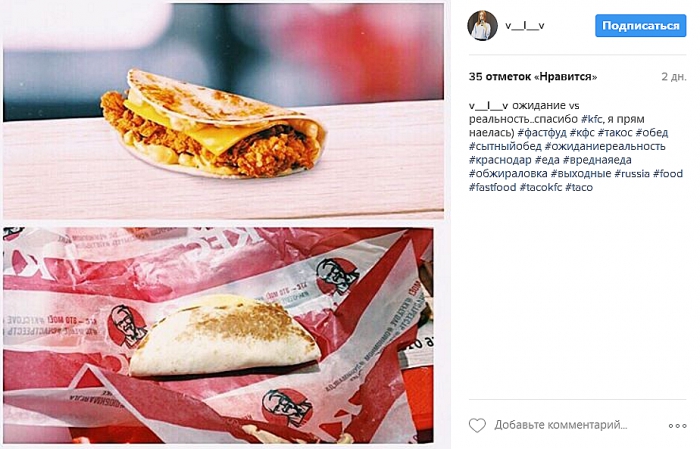The height and width of the screenshot is (449, 700).
Task: Open the v__l__v username in header
Action: point(525,25)
